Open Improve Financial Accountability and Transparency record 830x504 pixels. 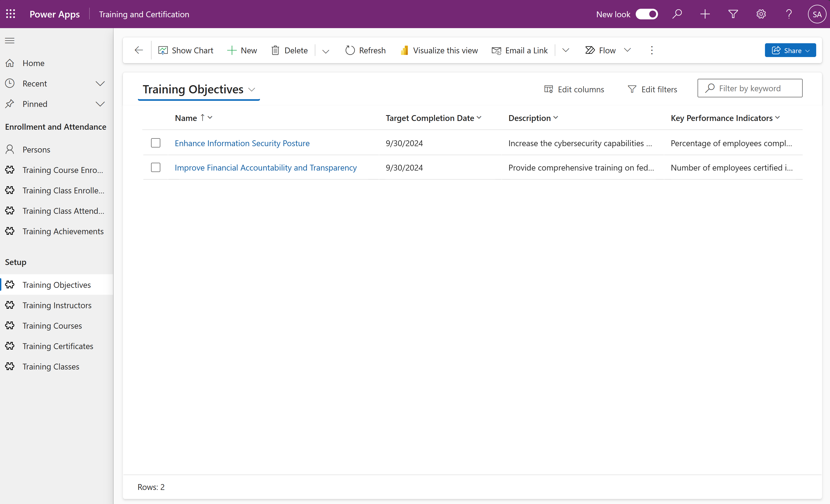[x=265, y=168]
